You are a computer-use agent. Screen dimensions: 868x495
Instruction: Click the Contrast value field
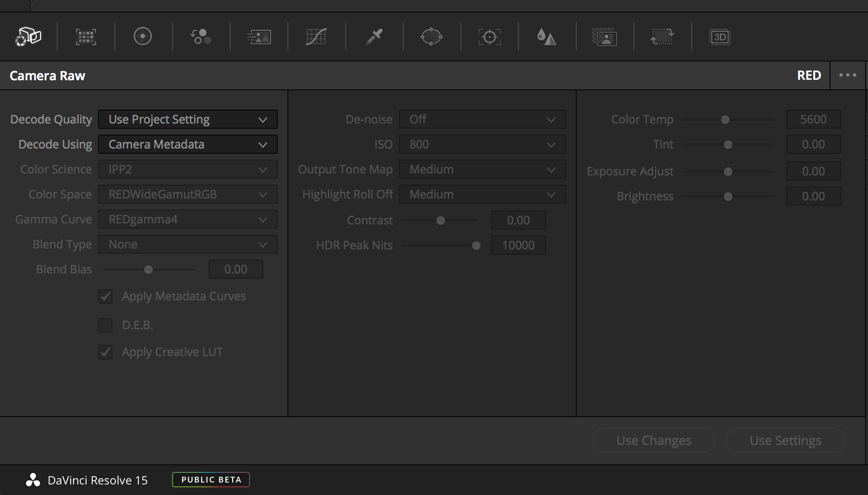(x=519, y=220)
